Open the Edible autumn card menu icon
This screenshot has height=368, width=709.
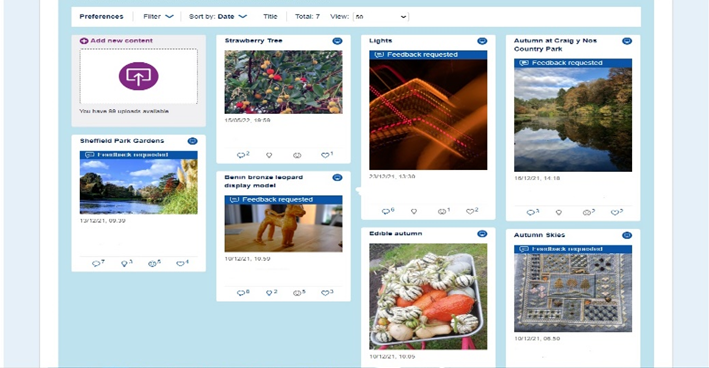(x=482, y=234)
